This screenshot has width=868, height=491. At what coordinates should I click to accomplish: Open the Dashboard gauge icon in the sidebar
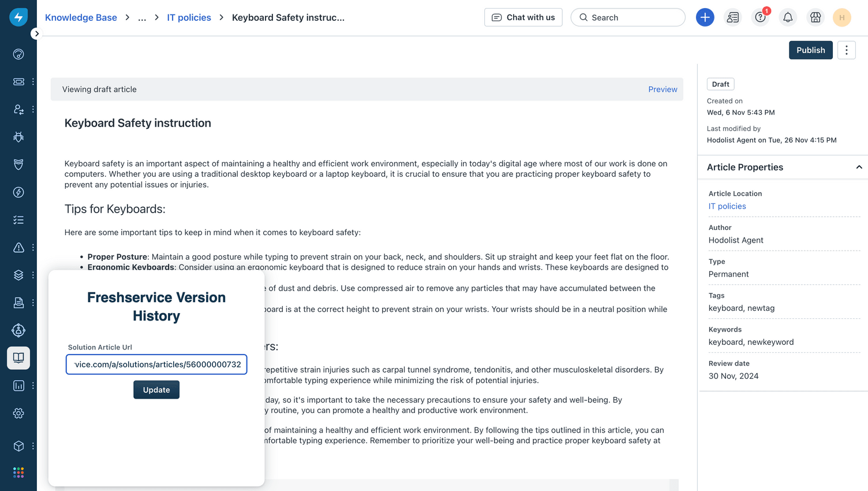point(18,54)
